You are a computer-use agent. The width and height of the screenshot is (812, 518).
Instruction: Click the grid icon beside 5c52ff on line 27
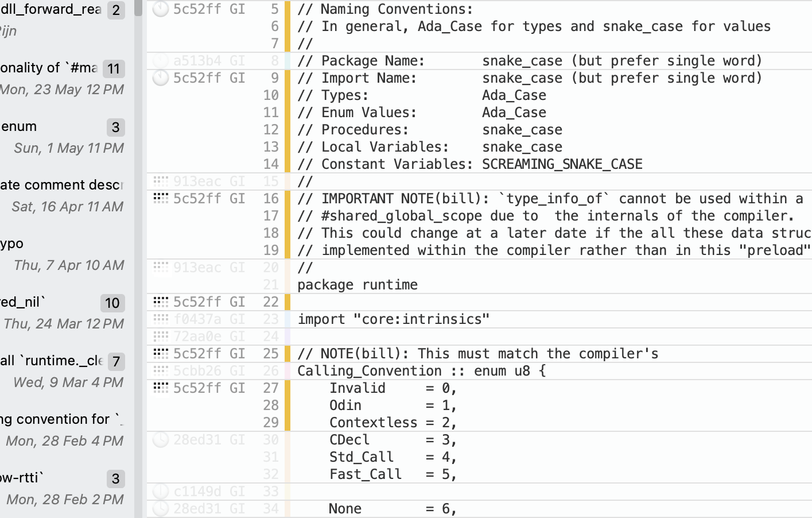click(160, 388)
